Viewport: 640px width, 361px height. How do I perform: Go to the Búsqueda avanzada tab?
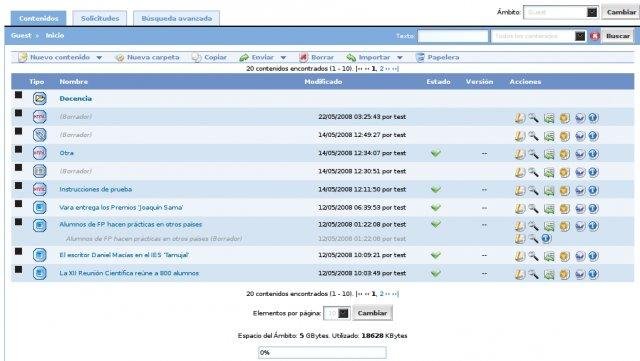pos(177,18)
